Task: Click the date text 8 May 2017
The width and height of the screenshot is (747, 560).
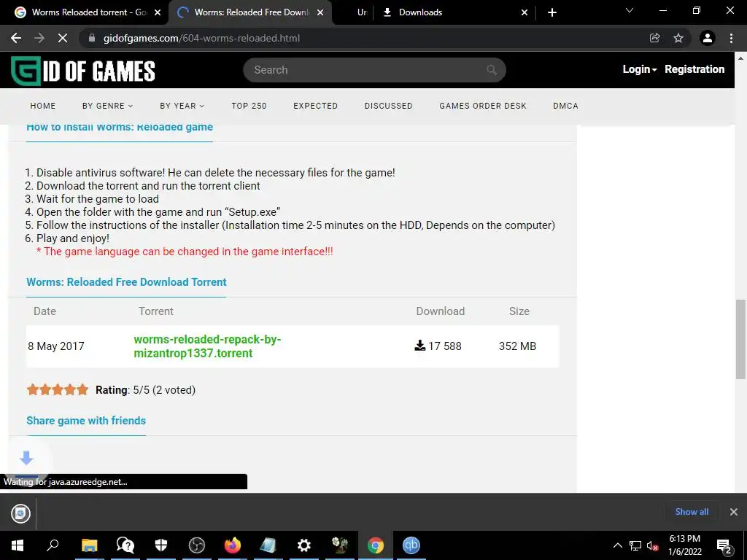Action: point(55,346)
